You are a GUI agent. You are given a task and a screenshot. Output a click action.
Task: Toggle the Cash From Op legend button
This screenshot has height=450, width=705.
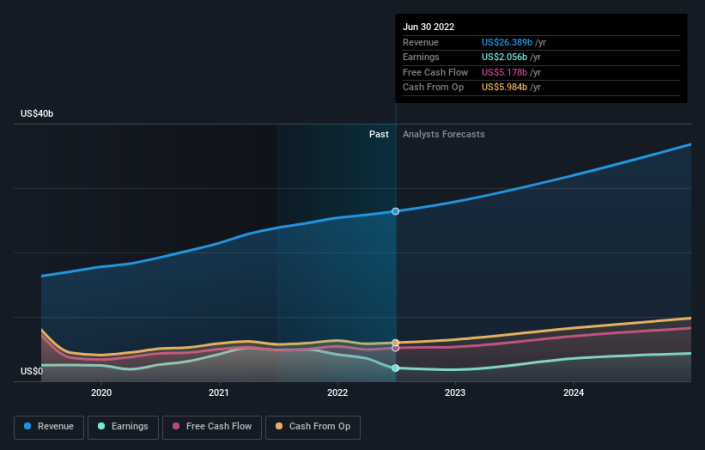[311, 426]
